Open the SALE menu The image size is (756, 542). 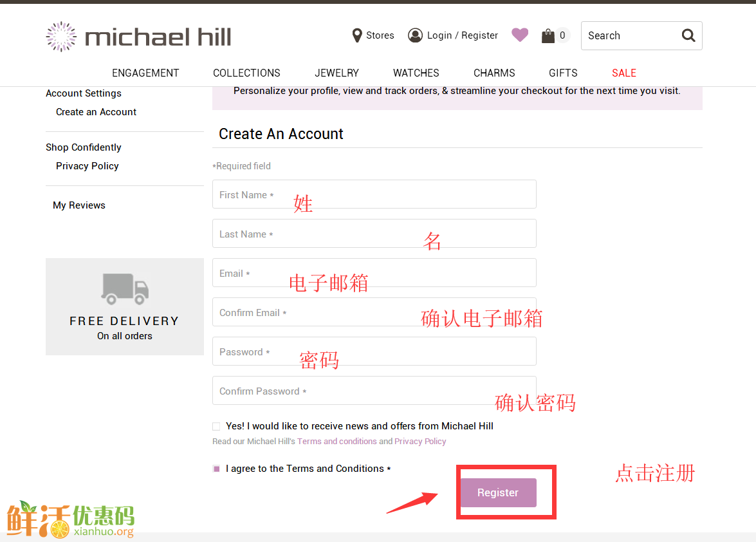[x=624, y=73]
